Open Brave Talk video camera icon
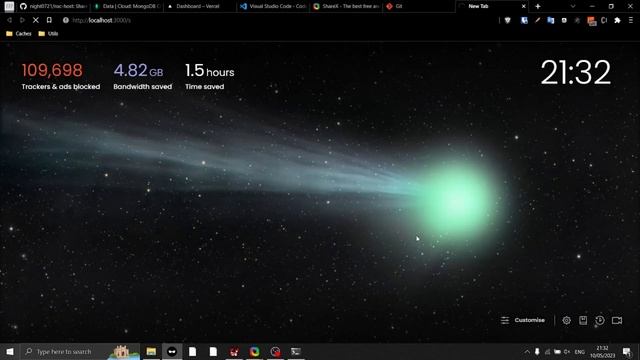The width and height of the screenshot is (640, 360). click(x=617, y=320)
